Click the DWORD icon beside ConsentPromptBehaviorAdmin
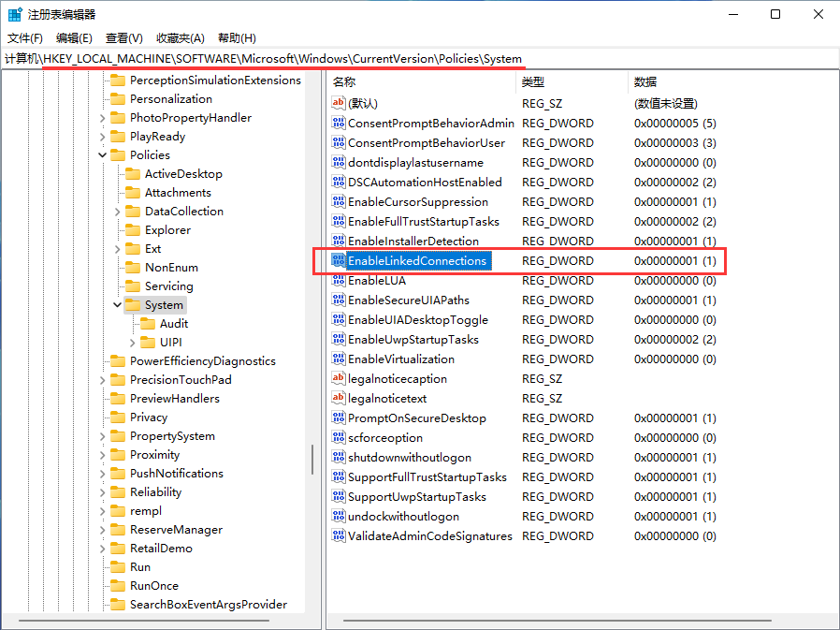840x630 pixels. [x=339, y=124]
